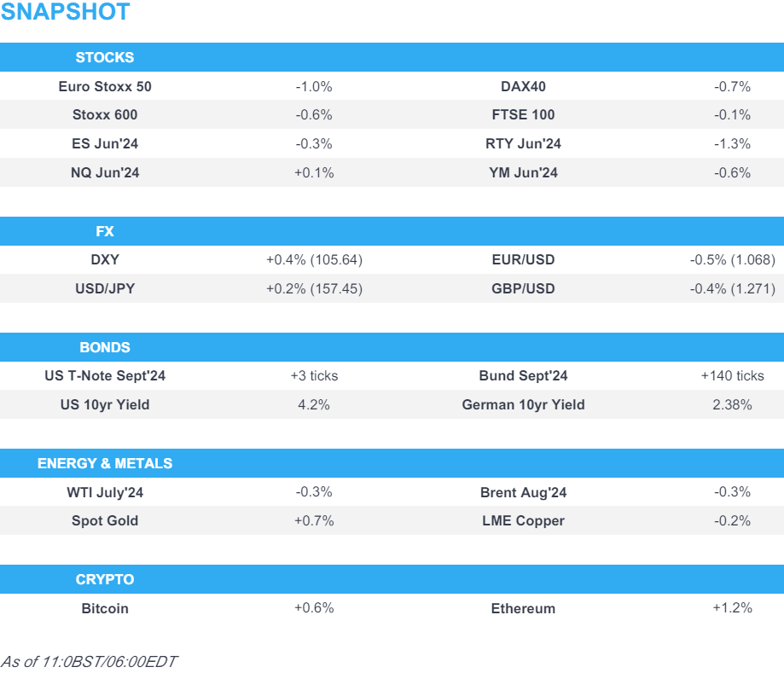The width and height of the screenshot is (784, 673).
Task: Select the FX section header
Action: coord(105,232)
